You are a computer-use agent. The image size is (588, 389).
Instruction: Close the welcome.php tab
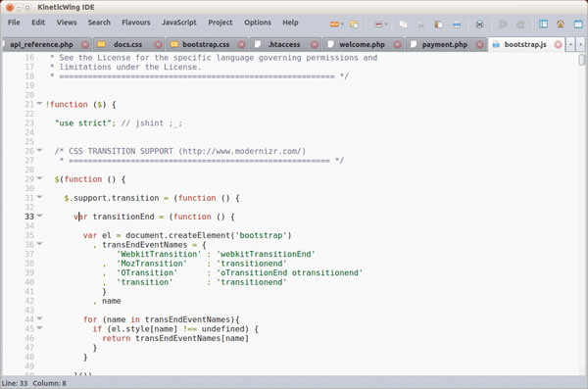click(x=397, y=44)
